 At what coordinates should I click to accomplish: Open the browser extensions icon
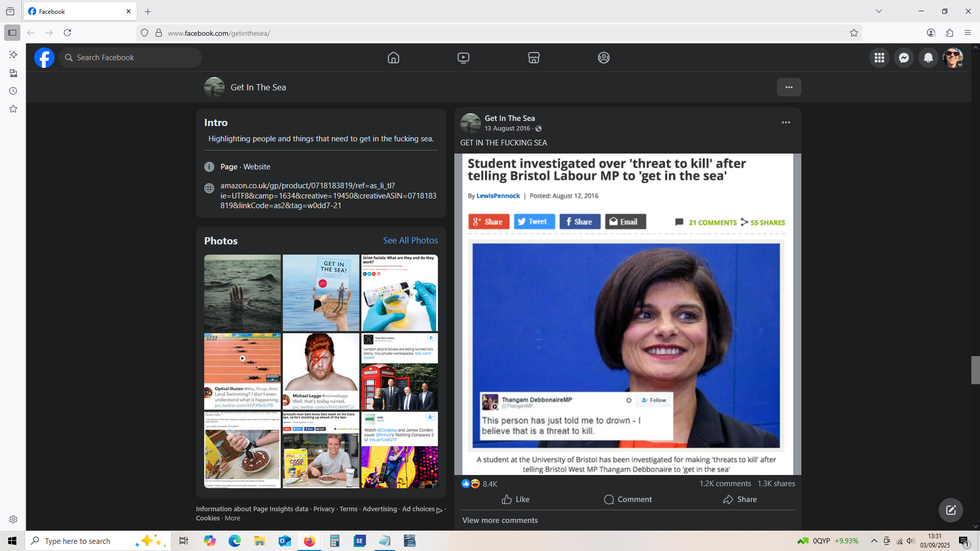pyautogui.click(x=949, y=33)
